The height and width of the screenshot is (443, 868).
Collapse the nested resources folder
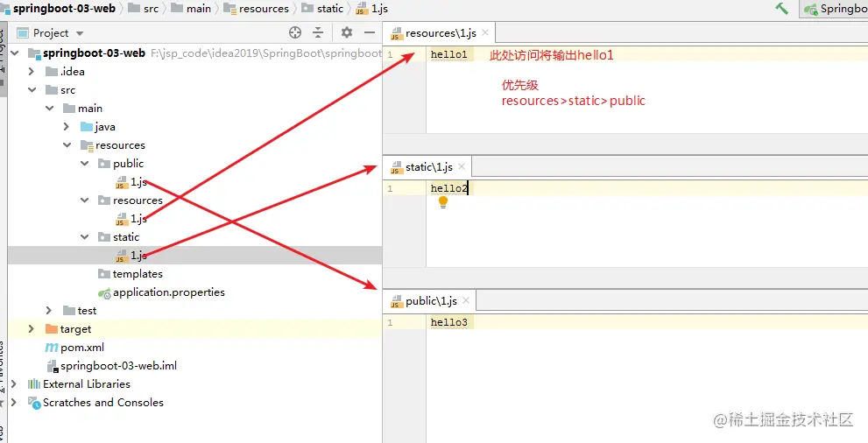click(85, 200)
